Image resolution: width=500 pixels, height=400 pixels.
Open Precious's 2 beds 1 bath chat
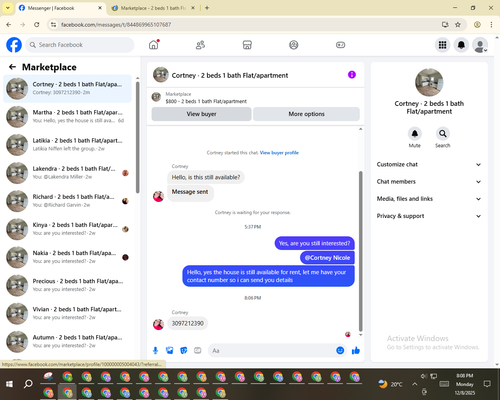tap(67, 285)
